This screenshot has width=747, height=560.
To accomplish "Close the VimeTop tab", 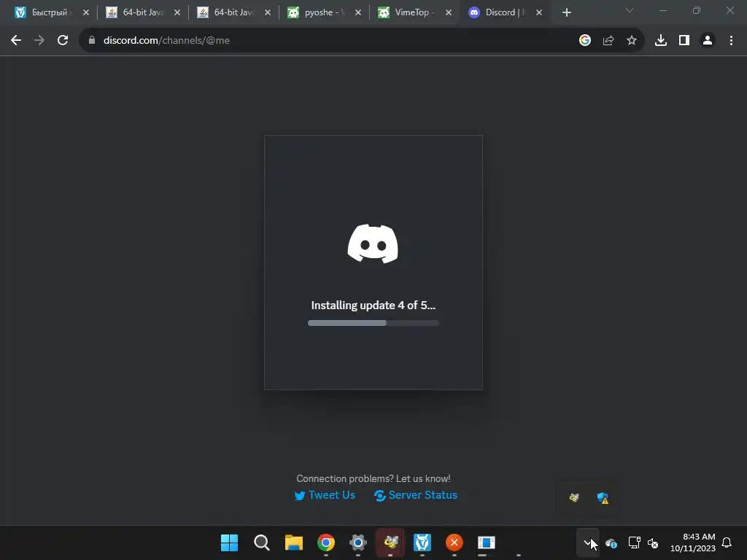I will point(449,12).
